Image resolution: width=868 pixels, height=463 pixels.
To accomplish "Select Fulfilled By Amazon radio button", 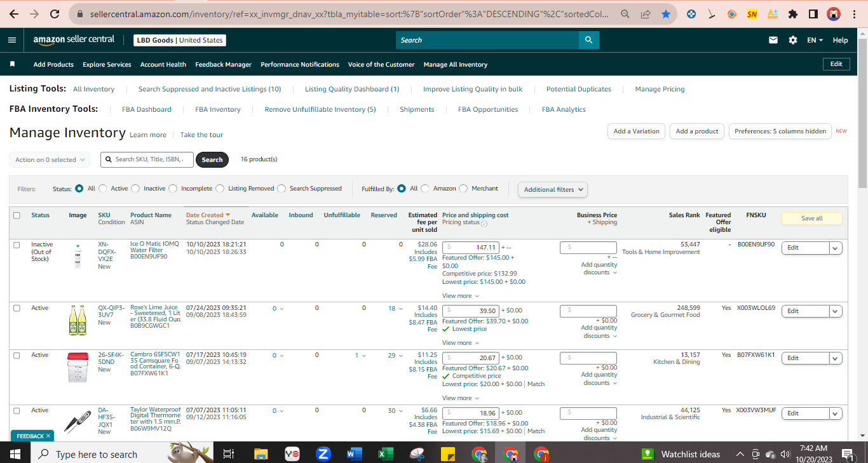I will (425, 189).
